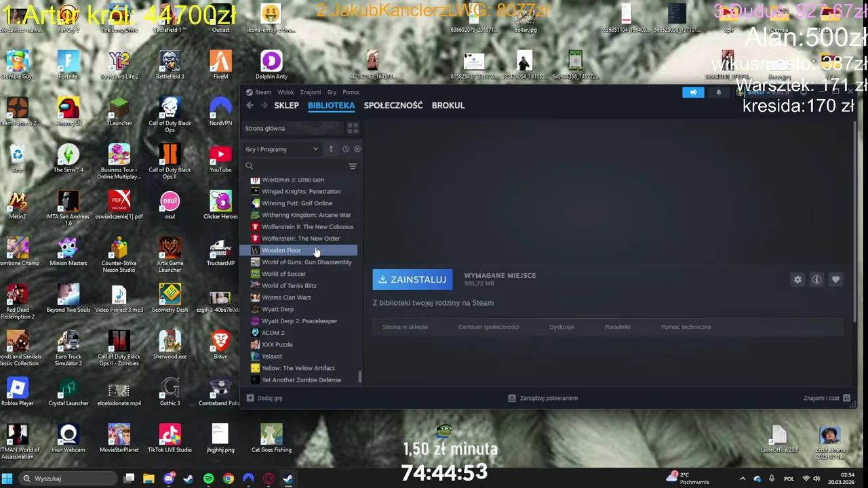The width and height of the screenshot is (868, 488).
Task: Open Steam notifications bell
Action: (719, 93)
